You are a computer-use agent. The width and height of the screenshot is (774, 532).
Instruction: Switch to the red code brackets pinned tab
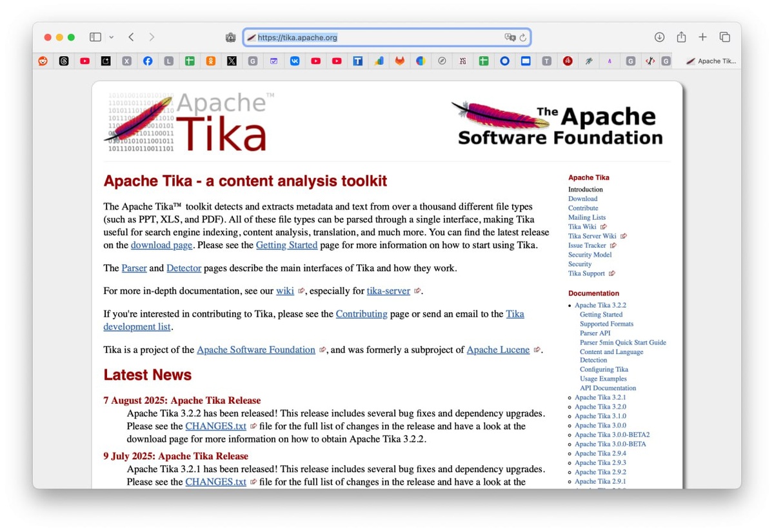650,61
